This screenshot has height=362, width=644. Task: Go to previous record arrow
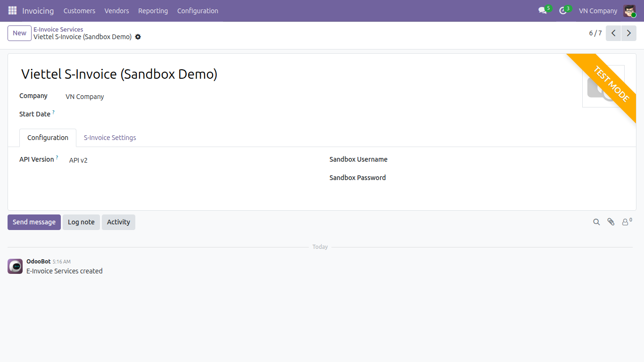pos(613,33)
